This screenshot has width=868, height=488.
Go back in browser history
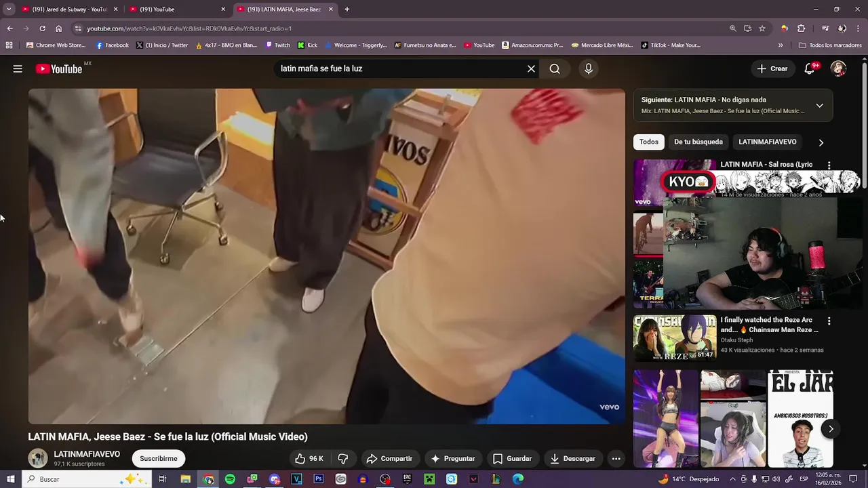pos(9,28)
